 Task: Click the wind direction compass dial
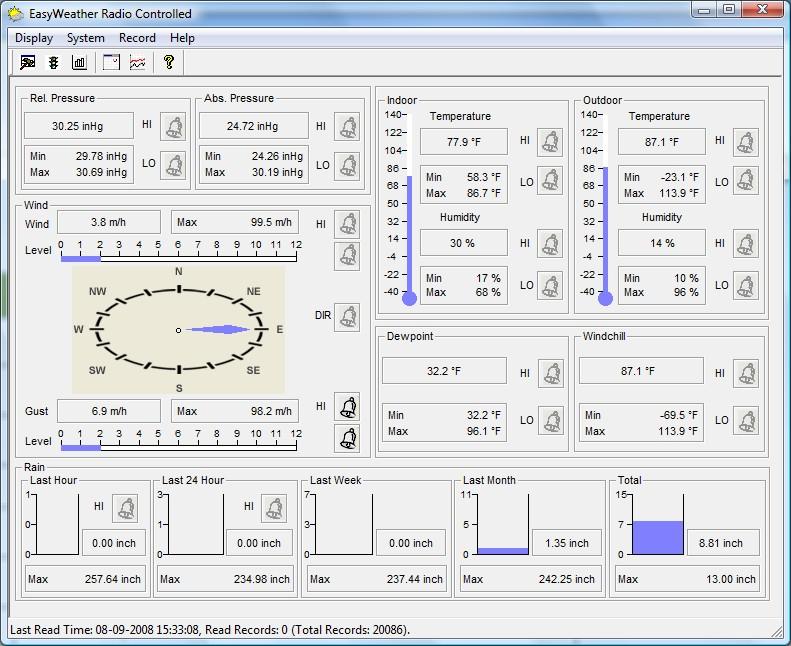pyautogui.click(x=178, y=329)
